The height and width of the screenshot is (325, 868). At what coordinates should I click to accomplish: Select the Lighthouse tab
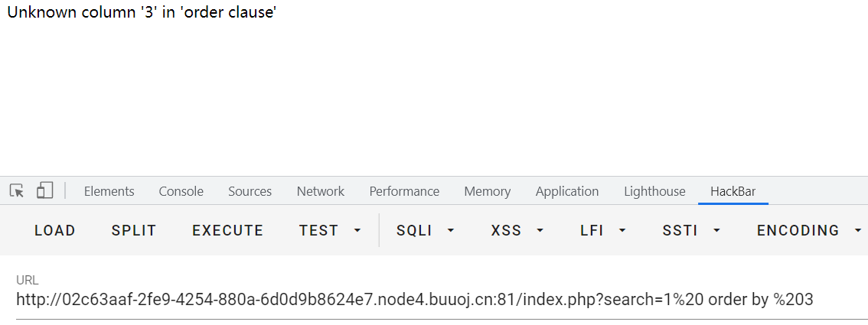tap(654, 191)
